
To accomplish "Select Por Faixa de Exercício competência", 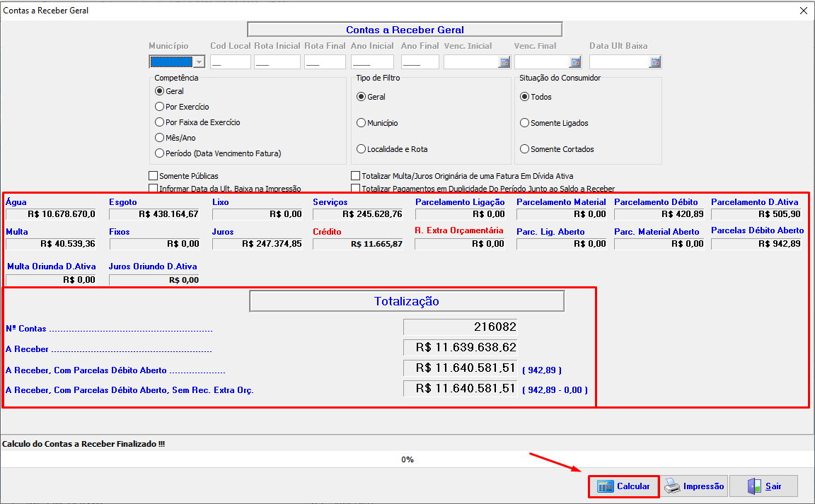I will coord(160,122).
